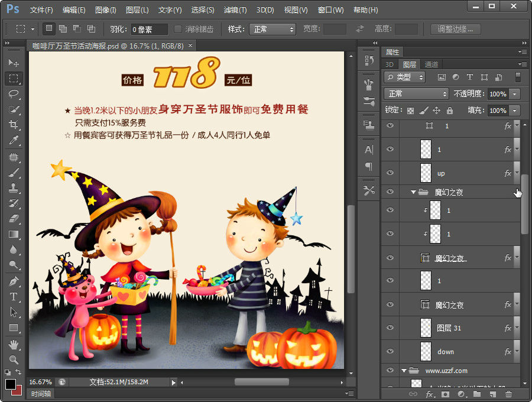The width and height of the screenshot is (532, 402).
Task: Open the 样式 style dropdown
Action: [x=272, y=29]
